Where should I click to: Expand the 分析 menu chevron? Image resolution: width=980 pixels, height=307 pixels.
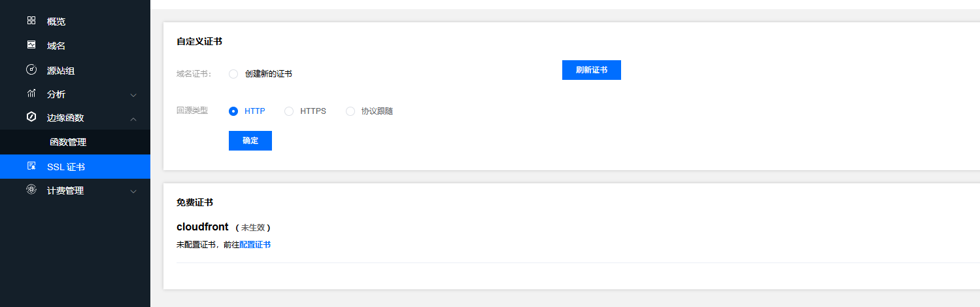pyautogui.click(x=133, y=95)
